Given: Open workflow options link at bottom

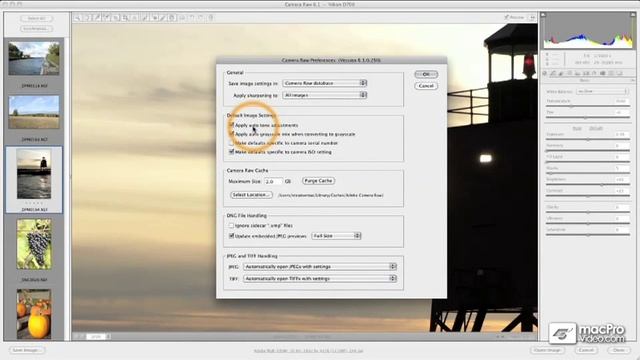Looking at the screenshot, I should click(308, 350).
